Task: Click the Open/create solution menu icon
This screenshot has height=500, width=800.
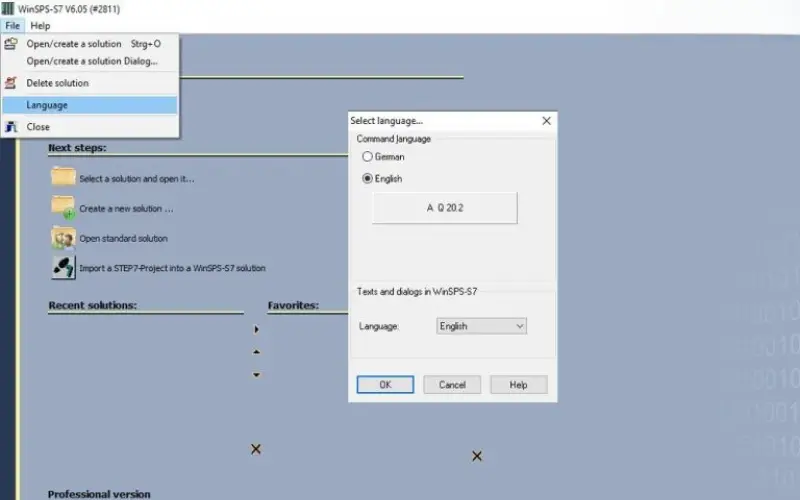Action: click(x=11, y=44)
